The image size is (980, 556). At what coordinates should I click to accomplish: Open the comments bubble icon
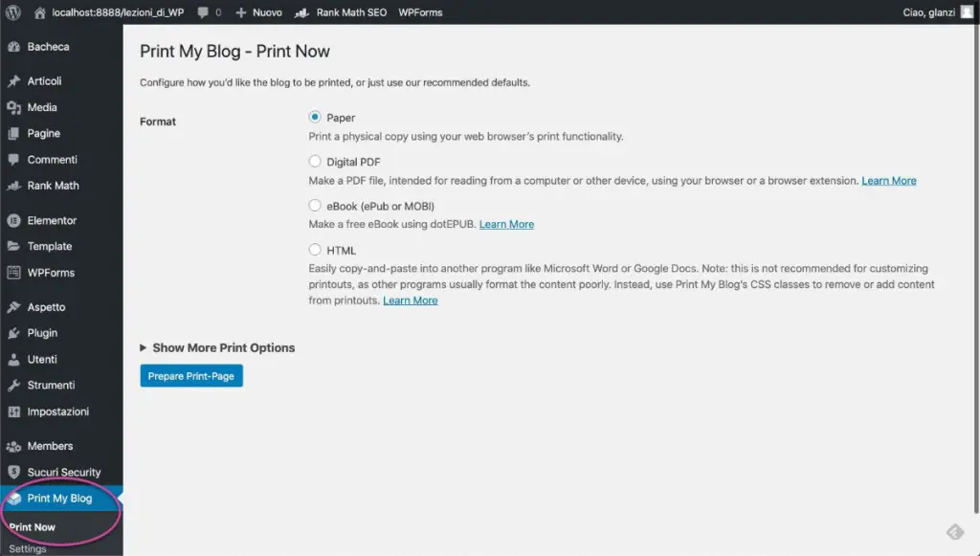[203, 12]
